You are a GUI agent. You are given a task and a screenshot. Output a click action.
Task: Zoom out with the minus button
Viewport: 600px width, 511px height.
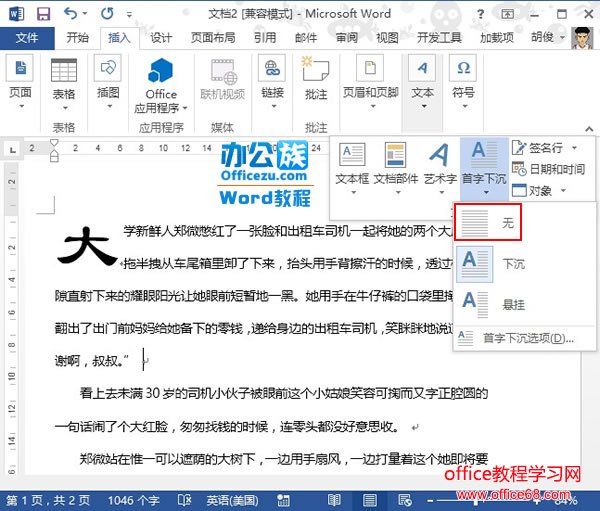[x=430, y=501]
